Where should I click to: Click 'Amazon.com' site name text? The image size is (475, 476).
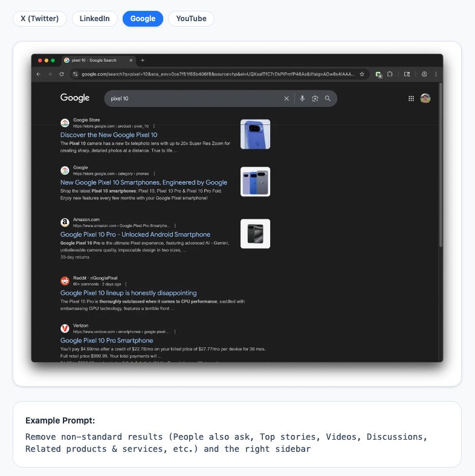[86, 219]
